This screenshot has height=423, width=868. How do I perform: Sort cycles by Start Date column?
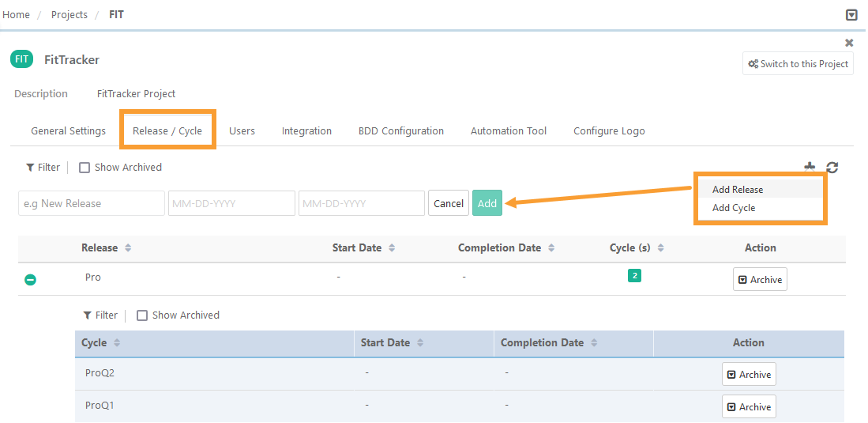point(420,343)
